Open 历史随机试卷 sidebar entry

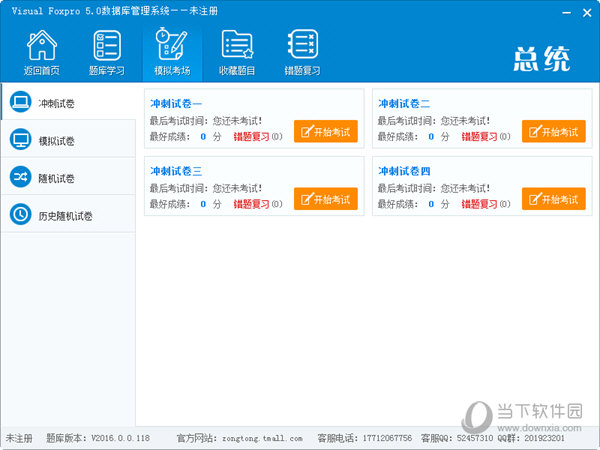(x=68, y=214)
